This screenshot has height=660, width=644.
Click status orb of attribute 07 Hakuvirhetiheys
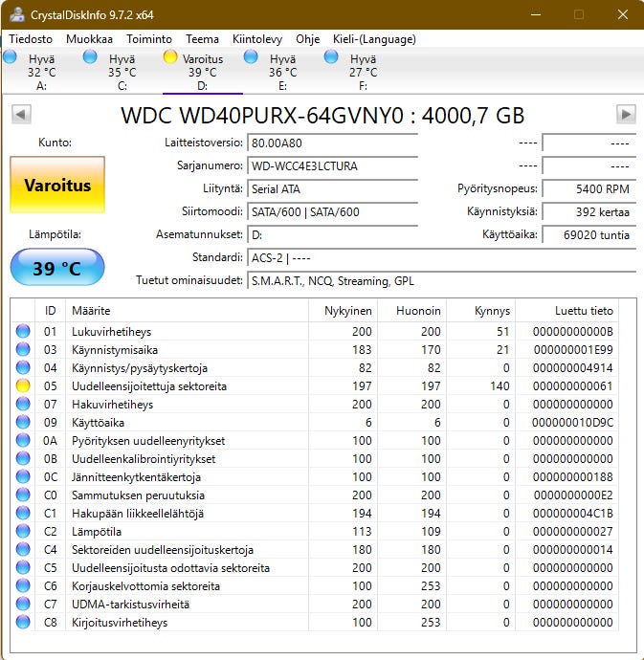point(23,404)
